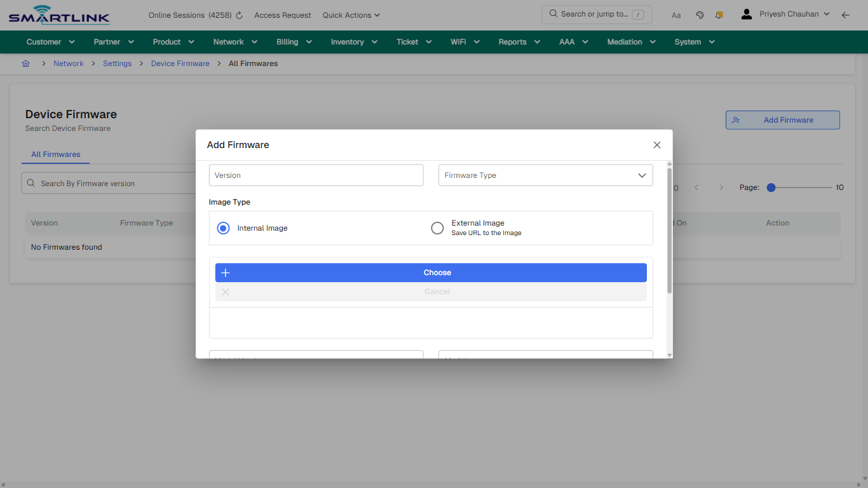Open the search bar at the top
The image size is (868, 488).
pos(595,13)
